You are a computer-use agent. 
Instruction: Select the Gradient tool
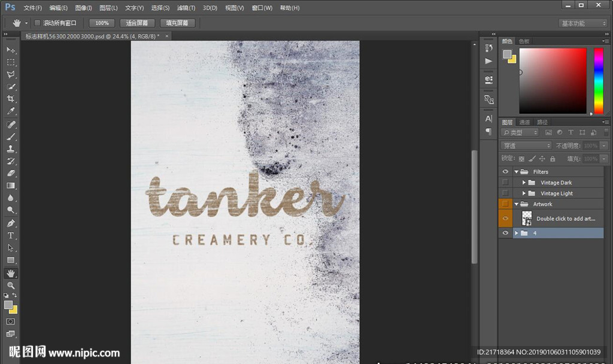11,186
